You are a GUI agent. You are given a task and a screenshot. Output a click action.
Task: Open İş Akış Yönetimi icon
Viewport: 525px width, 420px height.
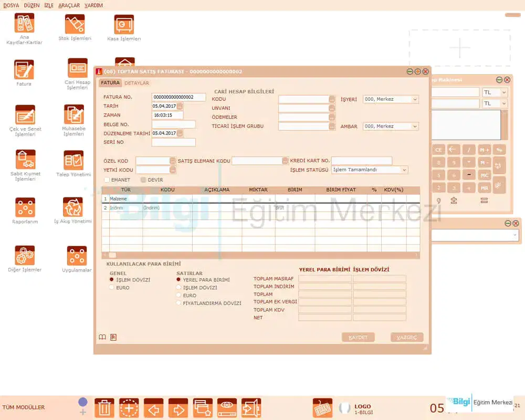pyautogui.click(x=72, y=207)
